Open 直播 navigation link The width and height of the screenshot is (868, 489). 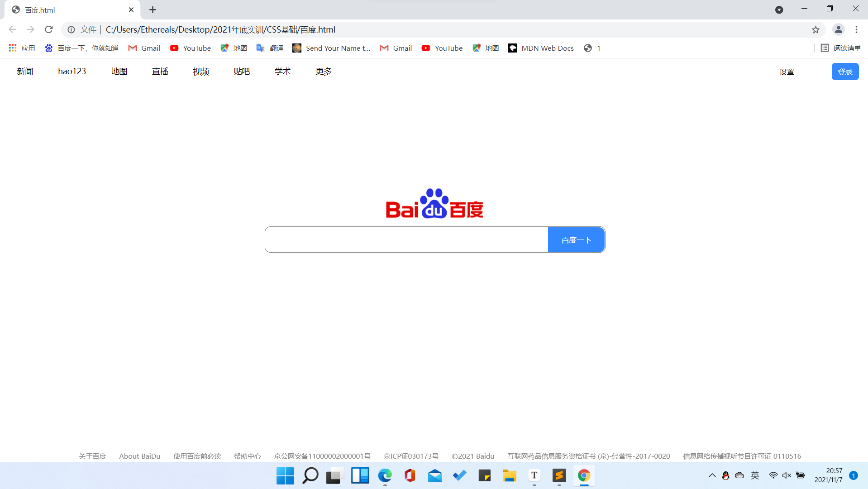pos(160,72)
